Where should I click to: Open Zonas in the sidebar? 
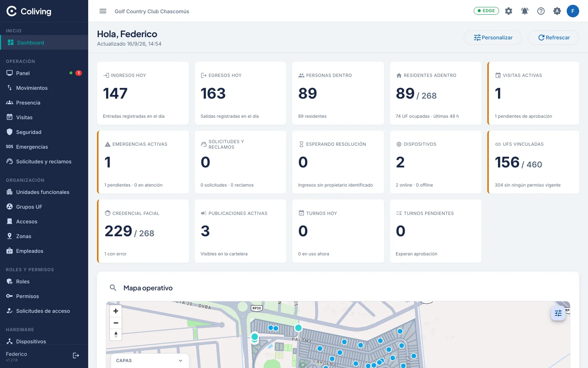[x=44, y=236]
